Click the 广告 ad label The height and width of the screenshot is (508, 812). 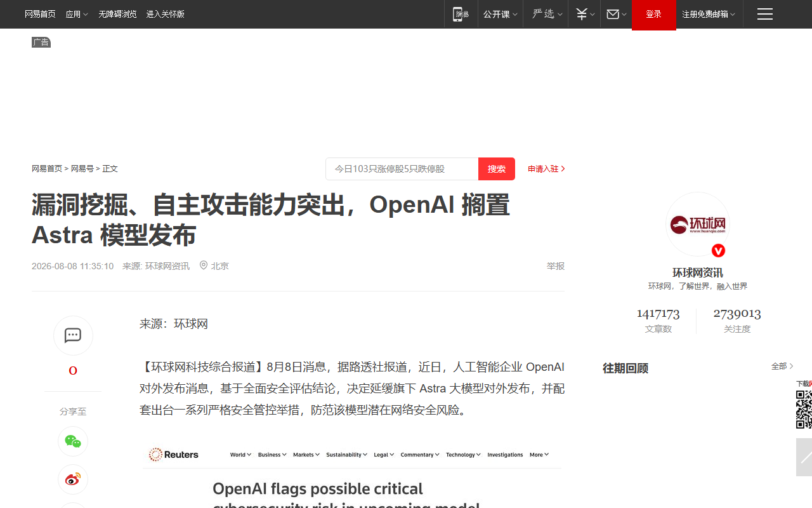tap(41, 42)
